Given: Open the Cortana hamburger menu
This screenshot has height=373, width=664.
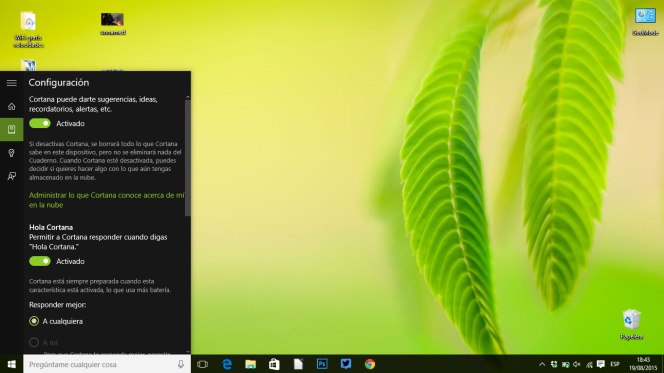Looking at the screenshot, I should tap(11, 83).
